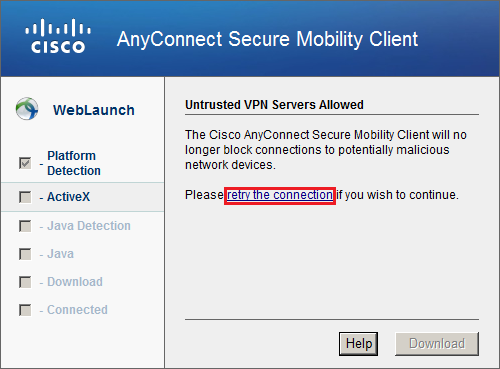Viewport: 500px width, 369px height.
Task: Click the greyed-out Download button
Action: click(437, 344)
